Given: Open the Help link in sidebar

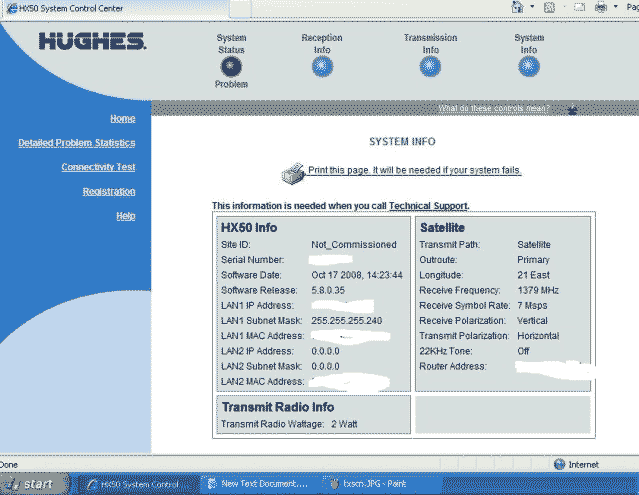Looking at the screenshot, I should point(126,216).
